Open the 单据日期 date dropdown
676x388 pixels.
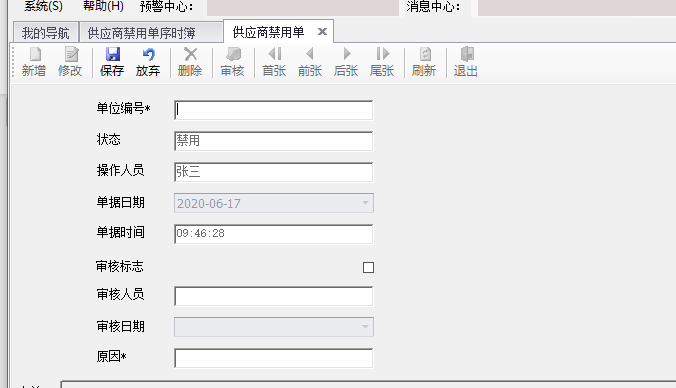[x=365, y=203]
